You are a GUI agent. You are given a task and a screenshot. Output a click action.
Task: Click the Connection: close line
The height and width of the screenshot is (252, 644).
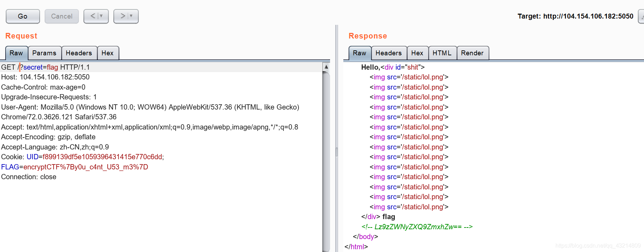tap(29, 177)
